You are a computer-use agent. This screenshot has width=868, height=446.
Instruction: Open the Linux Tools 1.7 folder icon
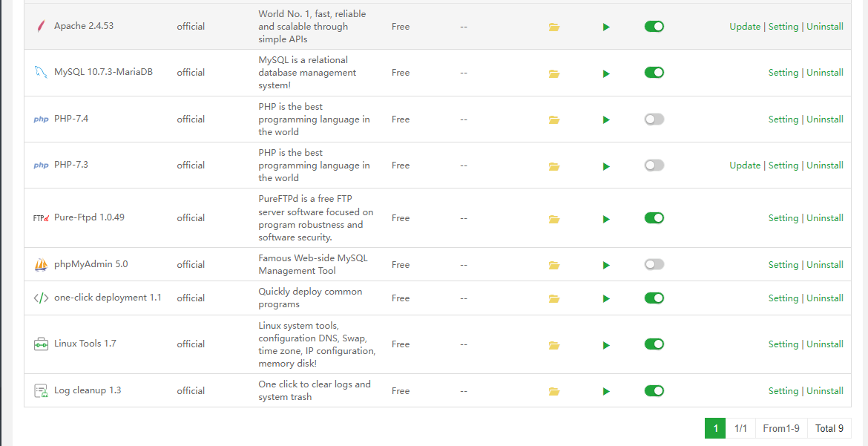(x=553, y=344)
